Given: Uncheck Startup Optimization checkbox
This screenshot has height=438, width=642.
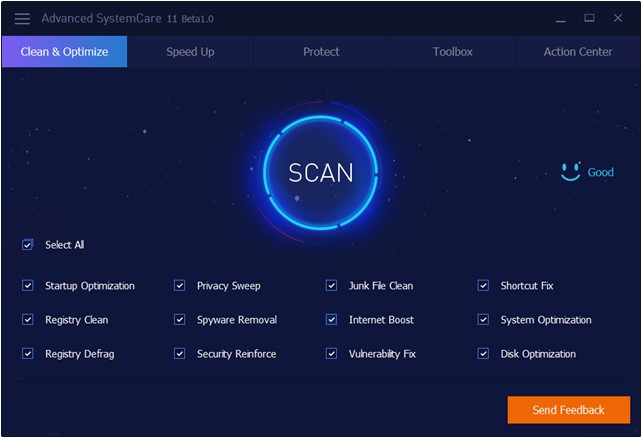Looking at the screenshot, I should click(27, 285).
